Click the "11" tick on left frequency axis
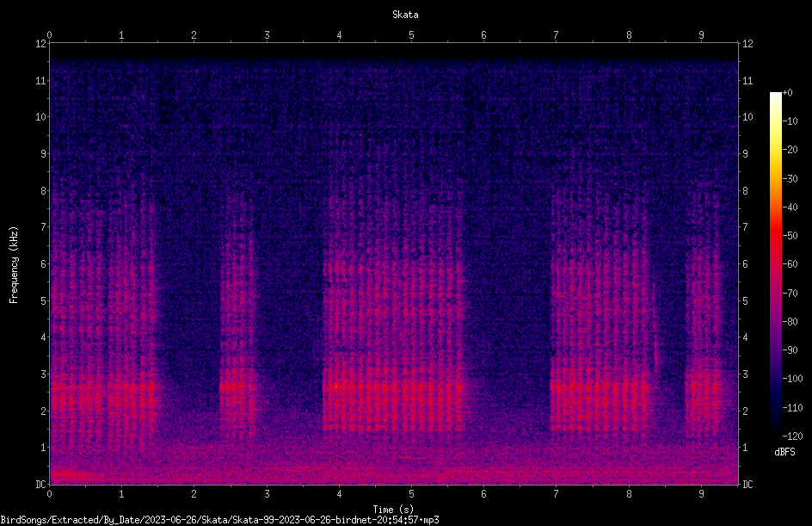The width and height of the screenshot is (812, 526). click(40, 80)
